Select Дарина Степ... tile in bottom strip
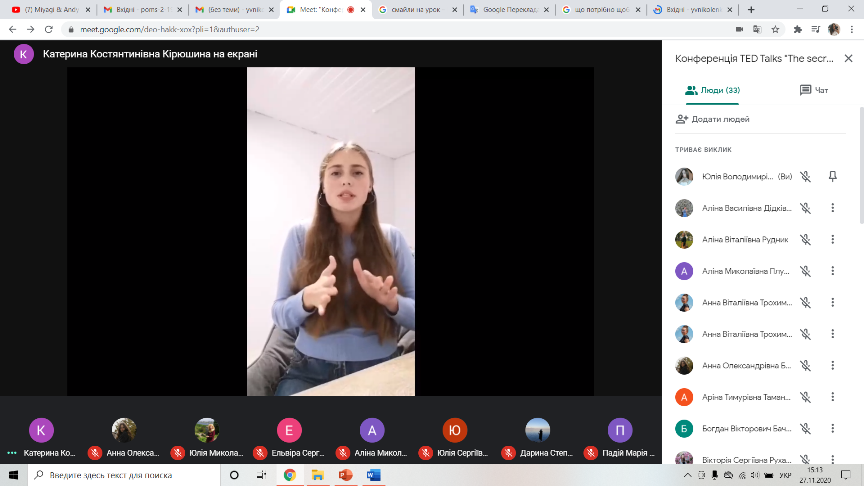The height and width of the screenshot is (486, 864). coord(537,439)
